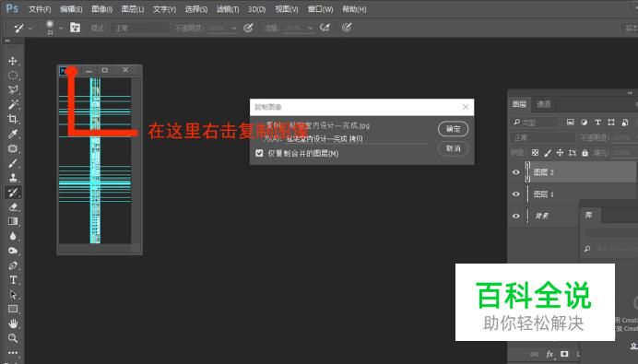Toggle adjustment layer filter icon

click(584, 122)
